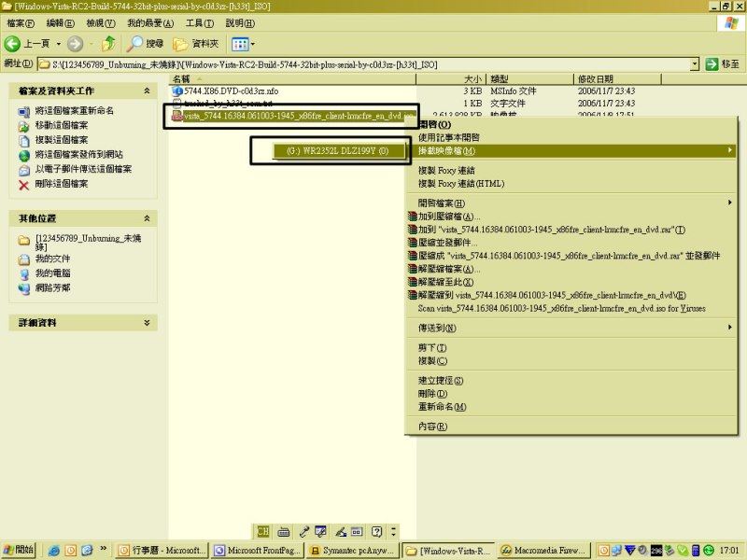This screenshot has height=560, width=747.
Task: Open the [123456789_Unburning_未燒錄] folder link
Action: [88, 243]
